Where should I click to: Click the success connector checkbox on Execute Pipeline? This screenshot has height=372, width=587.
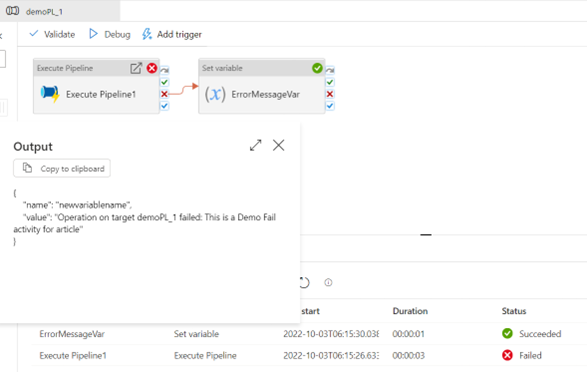tap(164, 82)
